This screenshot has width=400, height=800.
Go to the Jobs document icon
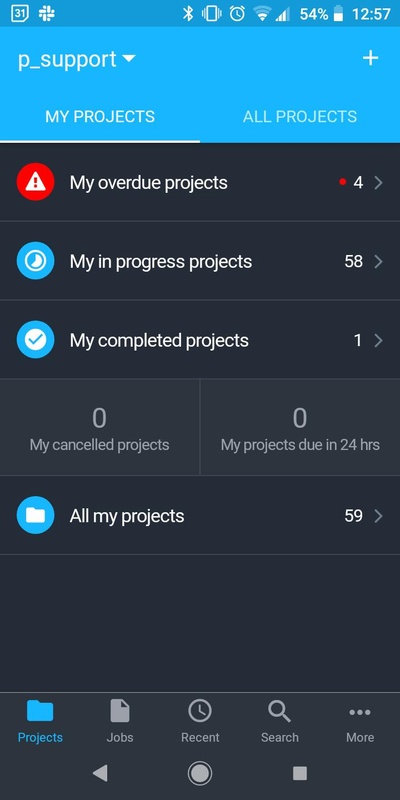[x=120, y=711]
